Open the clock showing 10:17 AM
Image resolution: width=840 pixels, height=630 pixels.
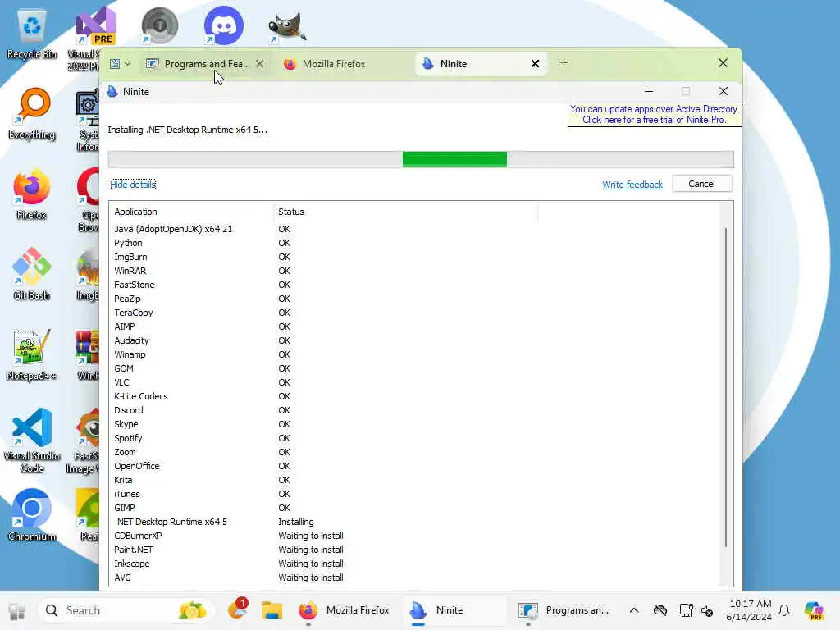749,610
